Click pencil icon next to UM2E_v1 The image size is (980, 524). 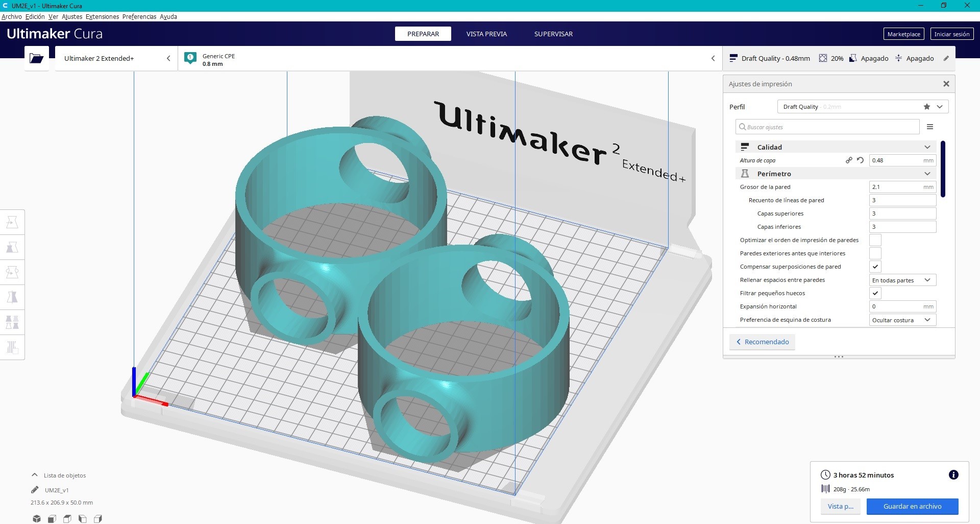pyautogui.click(x=35, y=490)
